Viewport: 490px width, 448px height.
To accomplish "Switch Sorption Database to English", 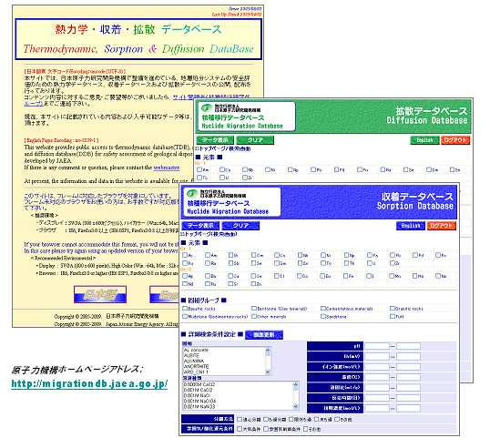I will [411, 226].
